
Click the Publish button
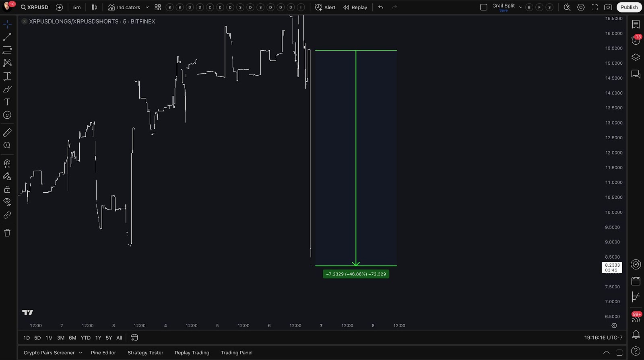[x=629, y=7]
